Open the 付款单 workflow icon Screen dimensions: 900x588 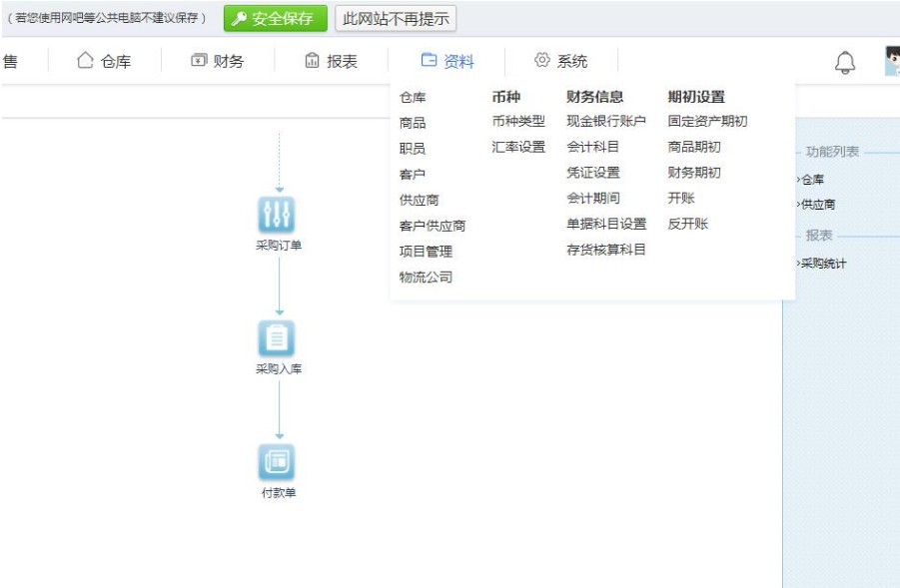click(x=279, y=462)
